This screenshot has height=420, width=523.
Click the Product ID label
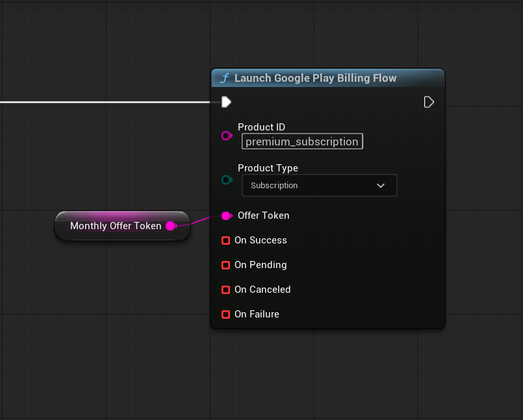click(x=261, y=127)
